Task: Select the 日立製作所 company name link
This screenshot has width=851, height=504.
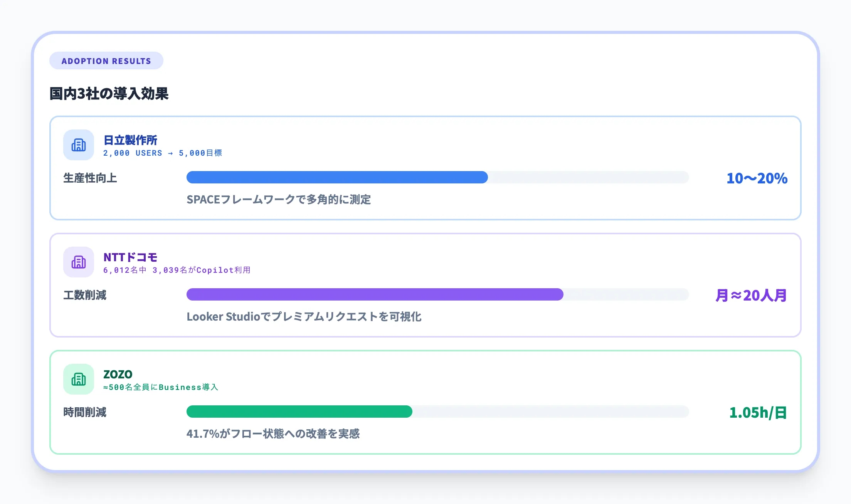Action: 130,139
